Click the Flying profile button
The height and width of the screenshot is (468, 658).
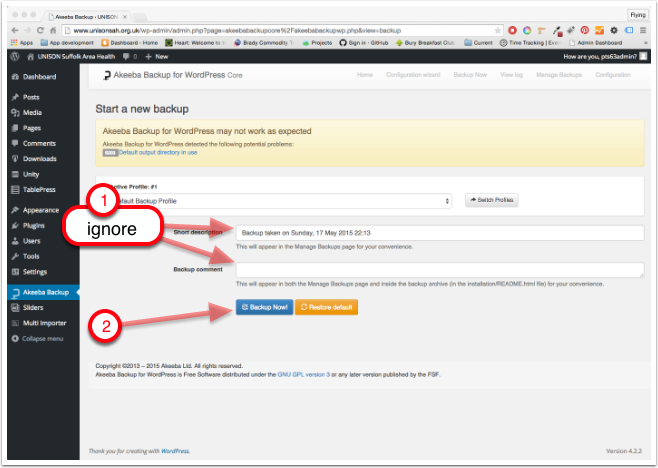tap(638, 15)
